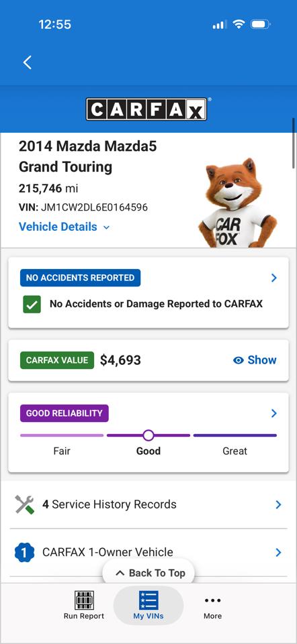Viewport: 297px width, 644px height.
Task: Tap the Wi-Fi status bar icon
Action: 238,24
